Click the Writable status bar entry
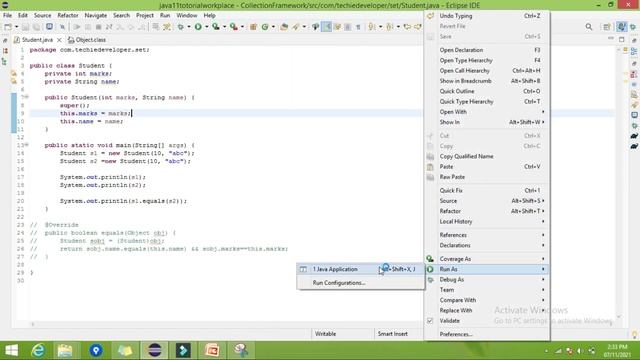 pos(325,334)
